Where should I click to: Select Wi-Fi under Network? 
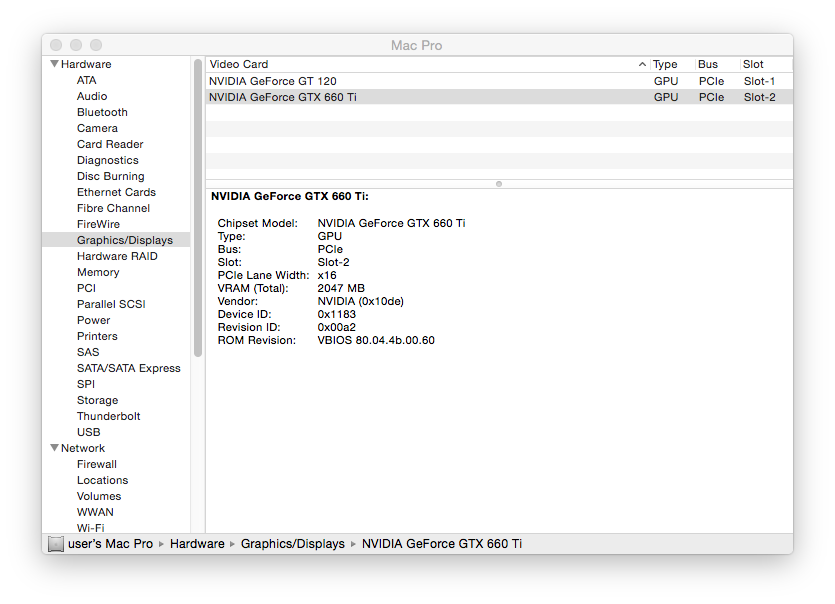click(91, 527)
